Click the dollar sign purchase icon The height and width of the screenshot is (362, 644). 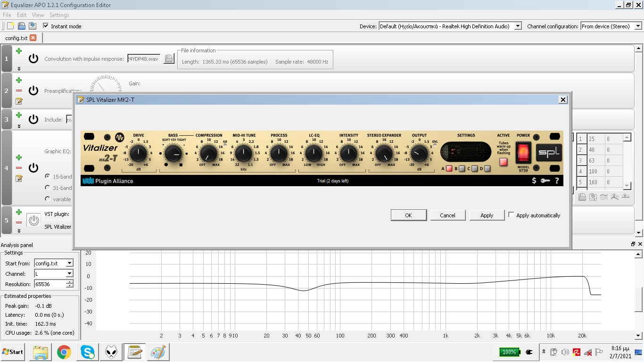pos(534,181)
